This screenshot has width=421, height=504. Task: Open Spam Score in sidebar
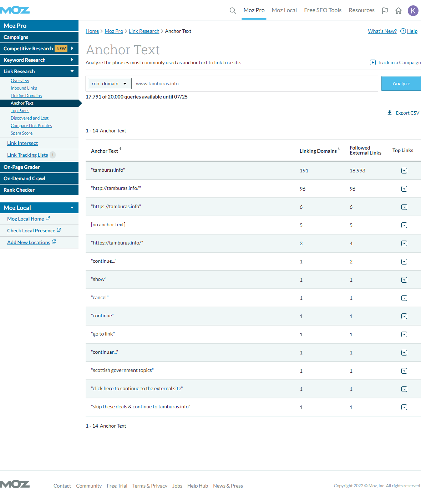click(x=21, y=133)
